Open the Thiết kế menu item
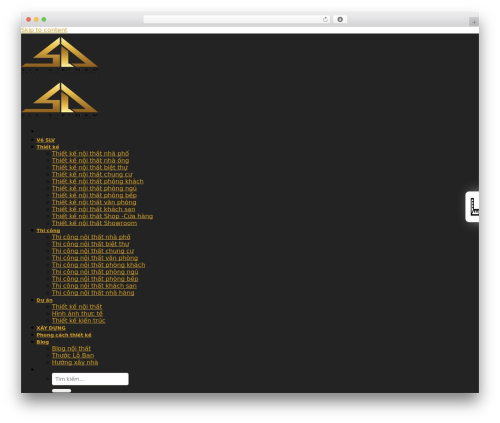The height and width of the screenshot is (423, 500). (48, 147)
